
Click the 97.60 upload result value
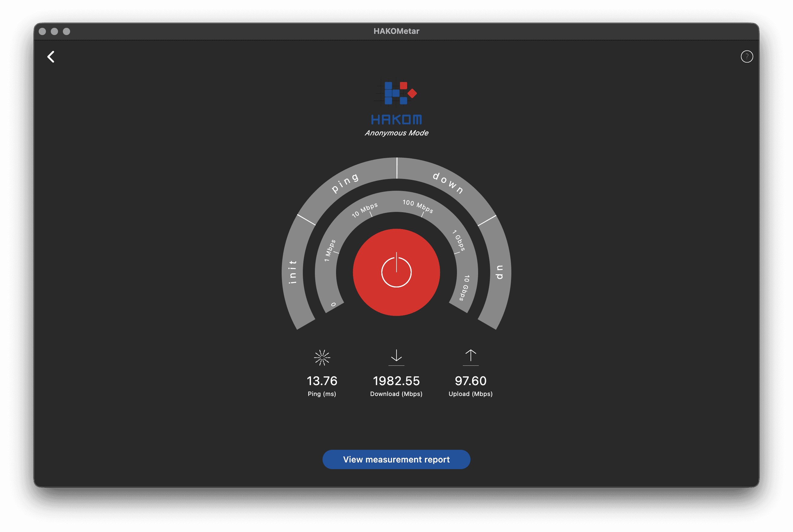pos(471,381)
